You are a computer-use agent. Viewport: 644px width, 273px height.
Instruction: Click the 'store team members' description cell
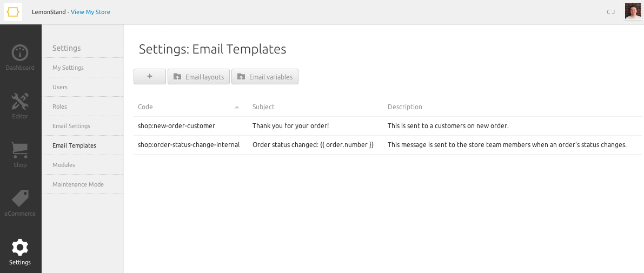(507, 144)
